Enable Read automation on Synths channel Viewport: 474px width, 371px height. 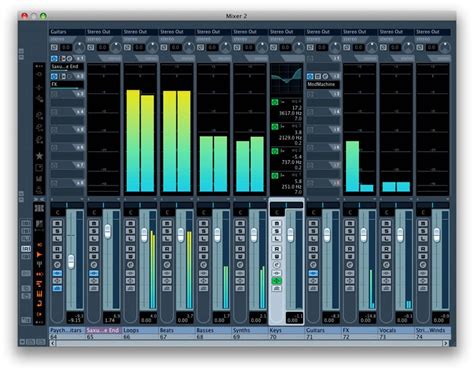240,249
